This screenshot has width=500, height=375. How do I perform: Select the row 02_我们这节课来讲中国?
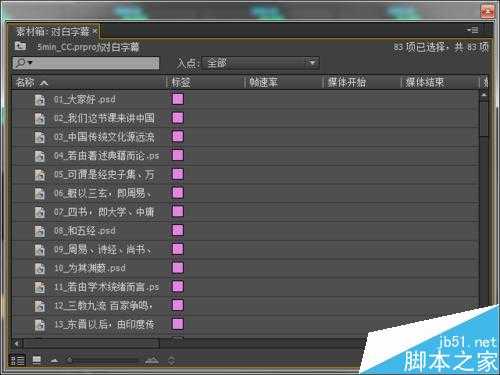[245, 118]
